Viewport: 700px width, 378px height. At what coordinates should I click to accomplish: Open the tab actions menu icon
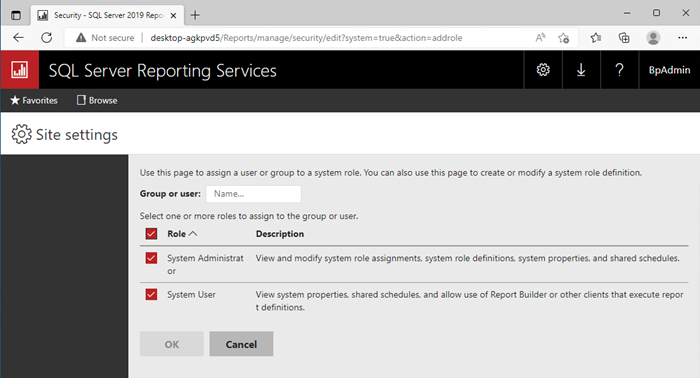click(16, 15)
